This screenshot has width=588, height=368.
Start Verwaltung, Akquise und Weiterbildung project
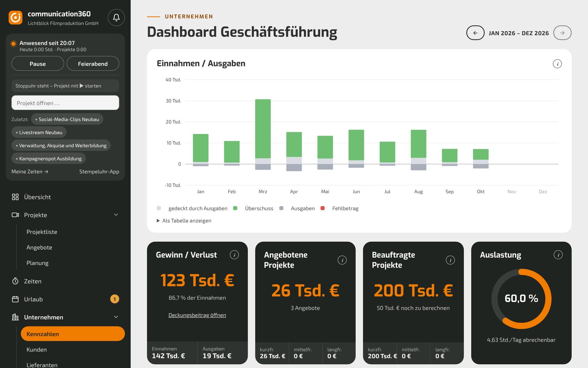pos(61,145)
